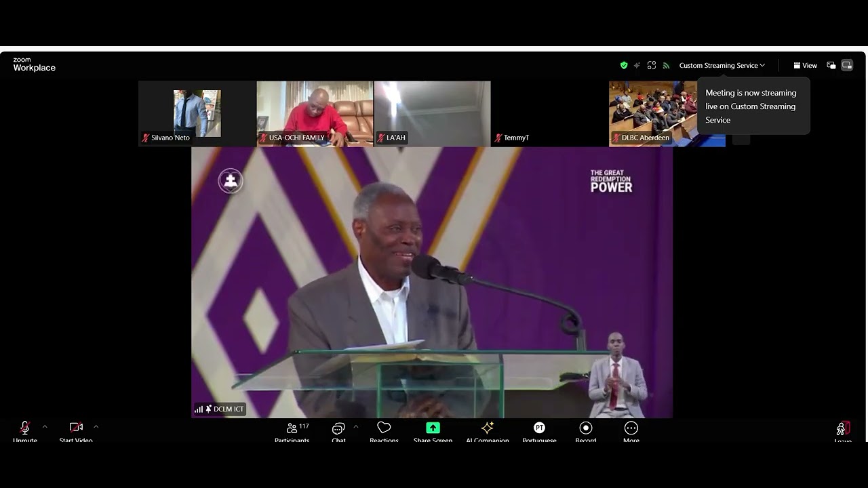Viewport: 868px width, 488px height.
Task: Click green encryption shield icon
Action: [x=624, y=66]
